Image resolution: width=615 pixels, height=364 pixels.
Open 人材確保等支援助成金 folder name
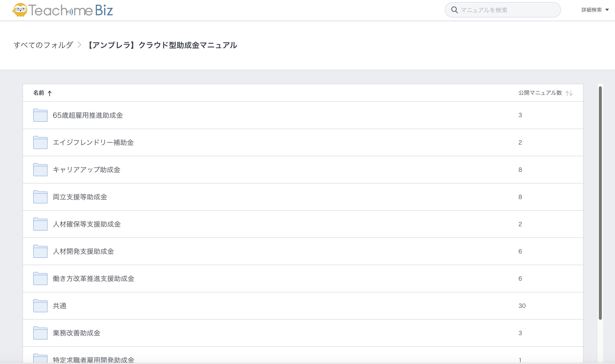point(87,224)
